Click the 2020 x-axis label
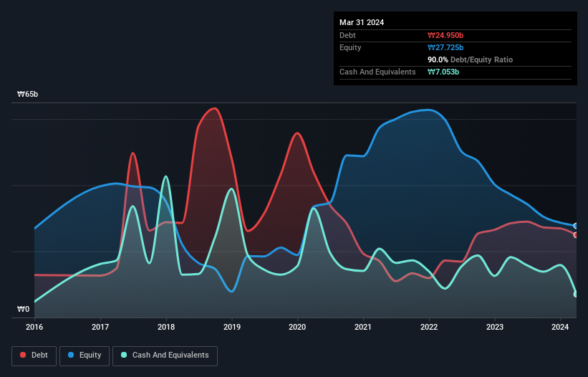This screenshot has width=588, height=377. [297, 327]
